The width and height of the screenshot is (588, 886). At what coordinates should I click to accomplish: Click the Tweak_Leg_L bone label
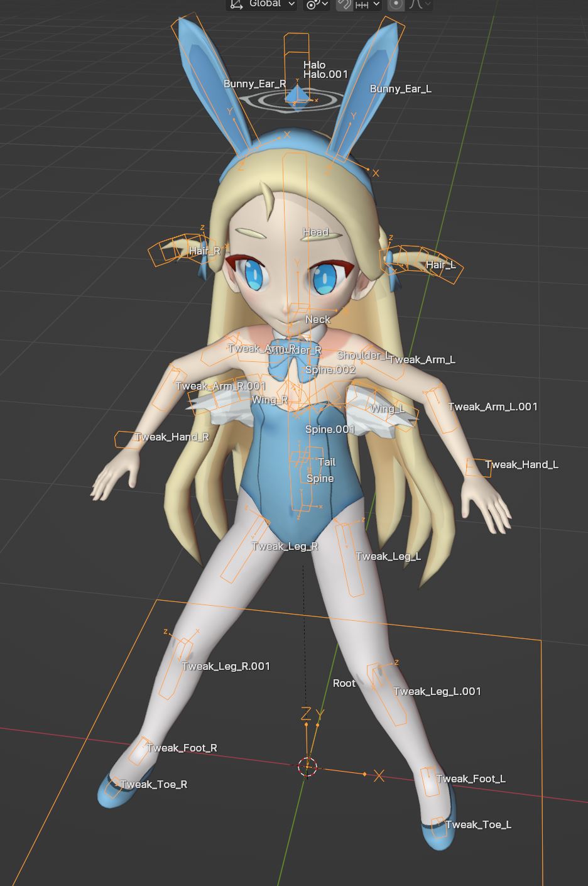pos(388,556)
